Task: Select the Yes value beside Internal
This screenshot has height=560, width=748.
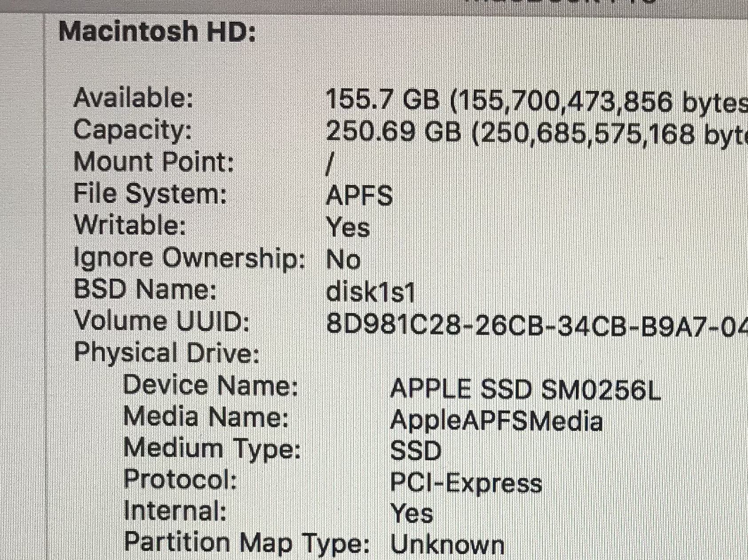Action: point(412,513)
